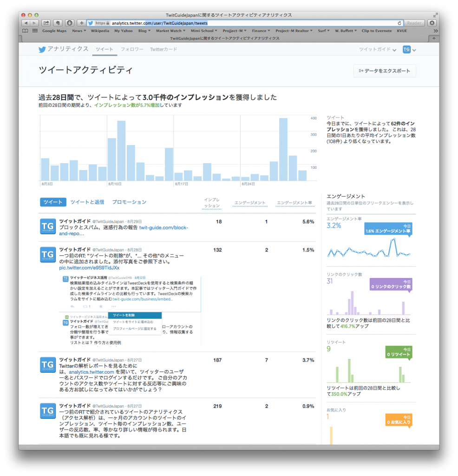
Task: Open the Reader button
Action: (x=414, y=23)
